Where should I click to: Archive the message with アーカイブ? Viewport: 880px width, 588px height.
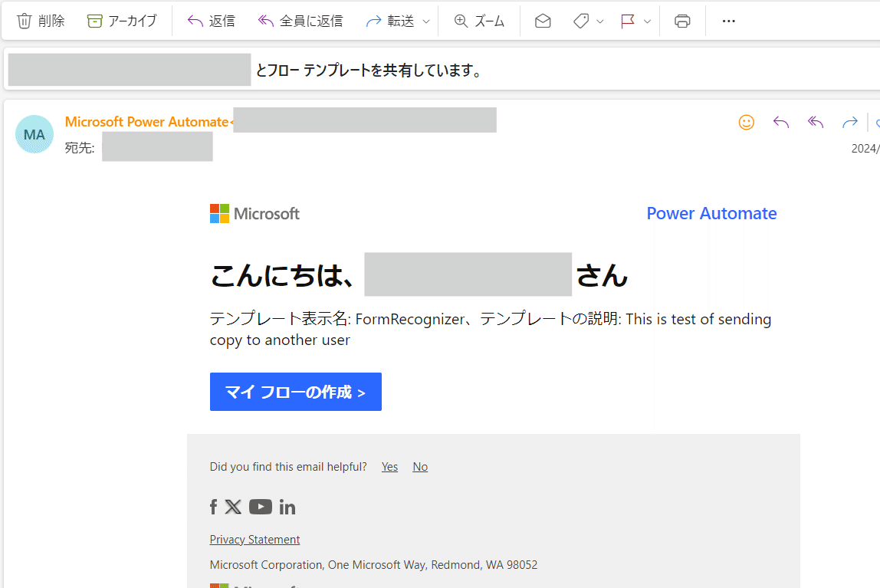122,21
